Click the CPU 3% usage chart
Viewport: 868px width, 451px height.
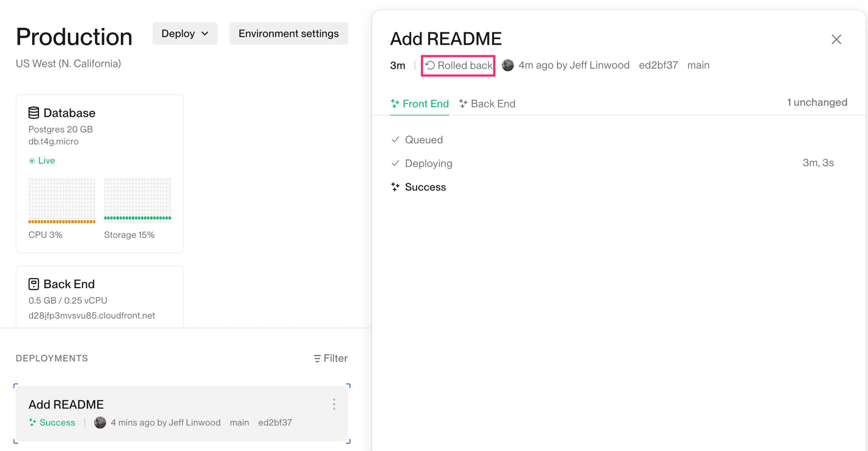62,201
